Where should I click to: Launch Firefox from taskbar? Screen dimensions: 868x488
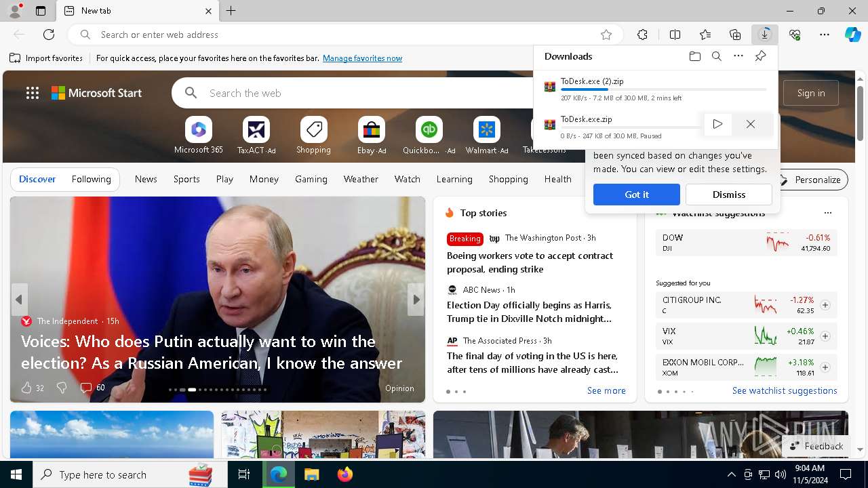(x=345, y=474)
